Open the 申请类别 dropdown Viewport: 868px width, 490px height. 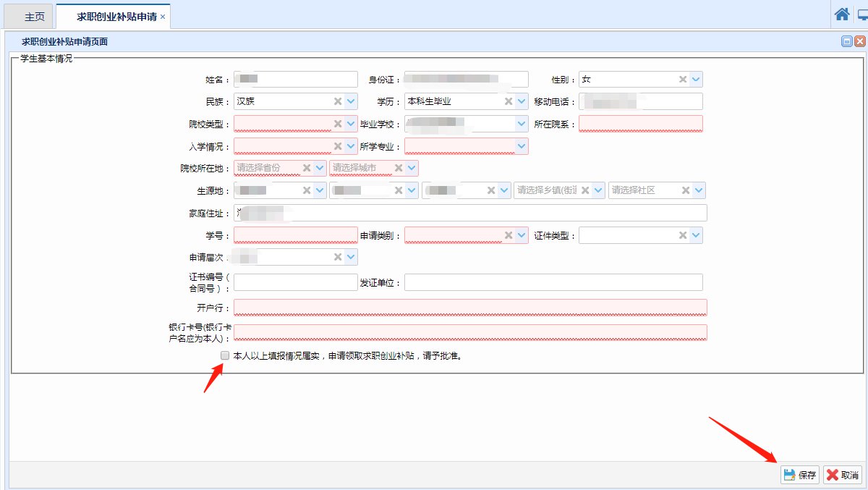coord(522,235)
